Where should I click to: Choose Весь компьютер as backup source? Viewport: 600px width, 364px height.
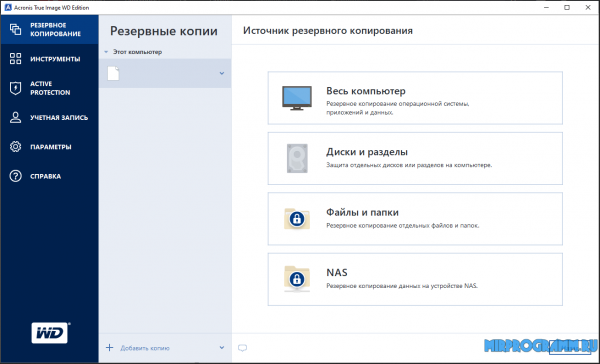(x=415, y=98)
